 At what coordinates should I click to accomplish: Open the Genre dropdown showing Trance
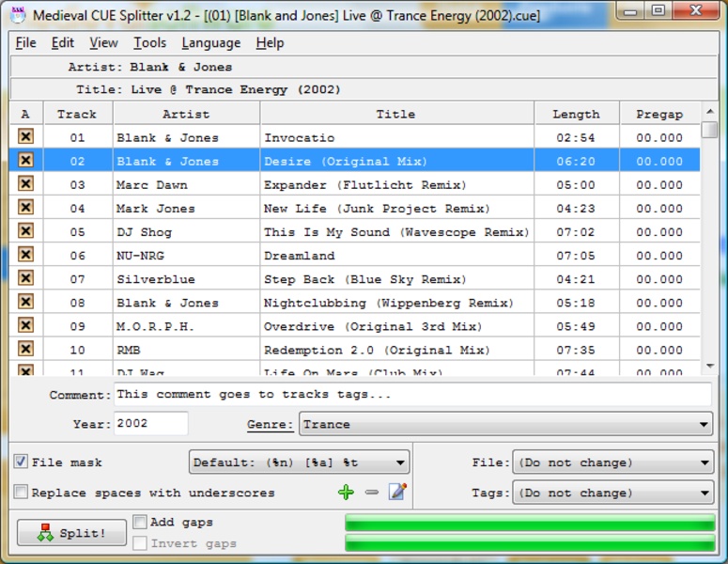tap(505, 425)
